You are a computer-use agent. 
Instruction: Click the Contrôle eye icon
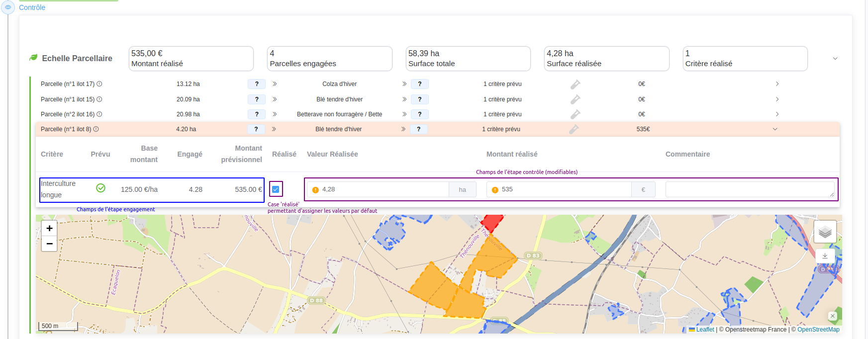pyautogui.click(x=8, y=7)
